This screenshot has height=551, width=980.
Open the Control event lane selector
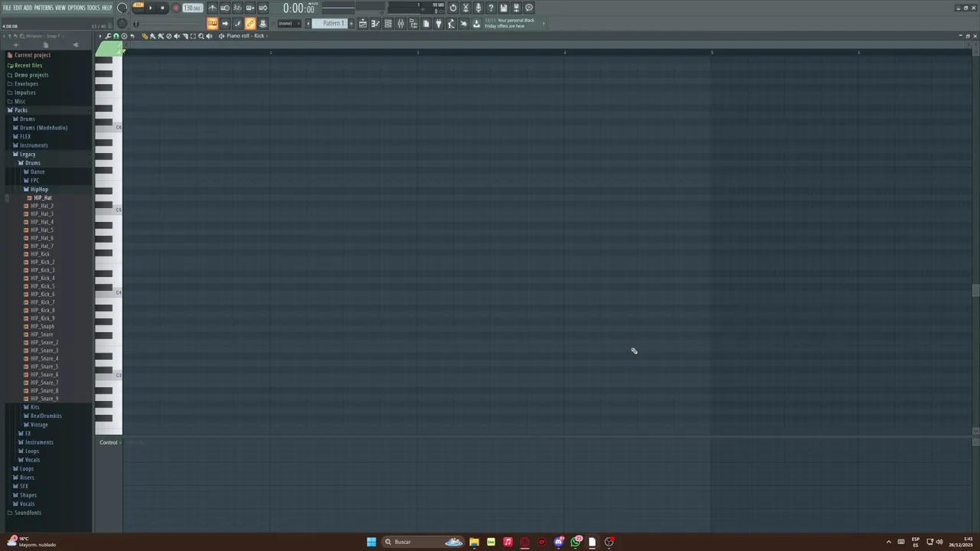pos(109,442)
